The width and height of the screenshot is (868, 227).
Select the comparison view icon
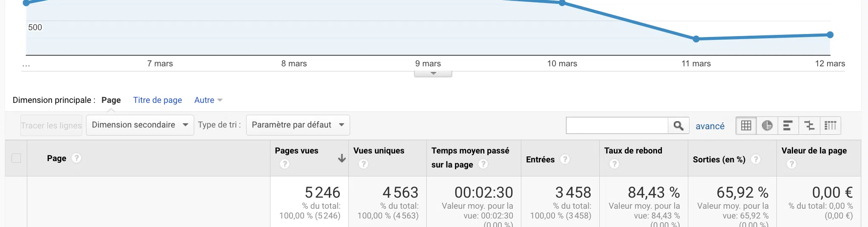click(809, 126)
